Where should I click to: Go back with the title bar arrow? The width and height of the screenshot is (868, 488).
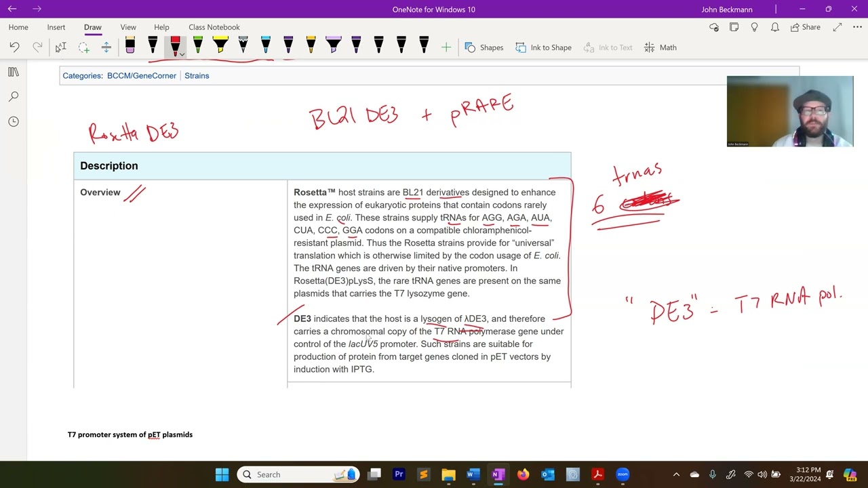pyautogui.click(x=13, y=9)
